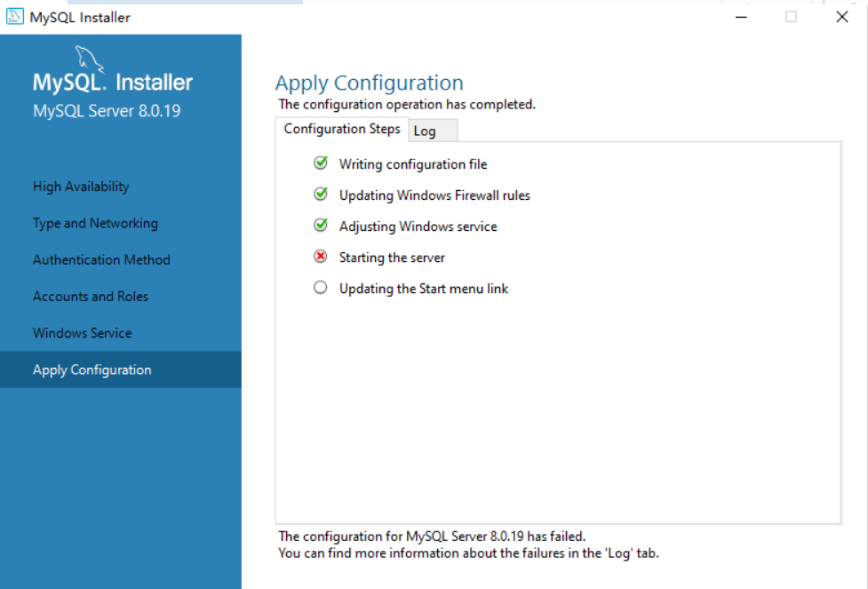Image resolution: width=868 pixels, height=589 pixels.
Task: Go to "Accounts and Roles" step
Action: (x=88, y=296)
